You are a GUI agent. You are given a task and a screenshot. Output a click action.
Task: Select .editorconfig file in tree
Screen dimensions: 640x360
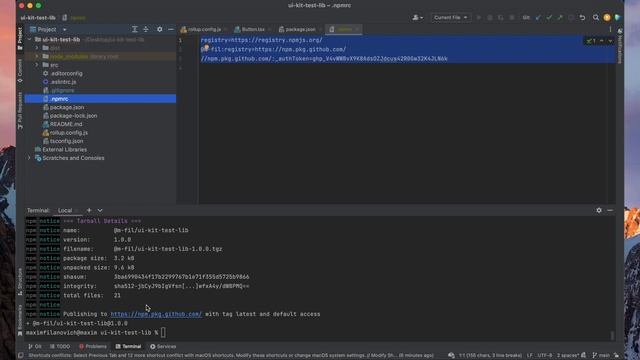click(66, 73)
